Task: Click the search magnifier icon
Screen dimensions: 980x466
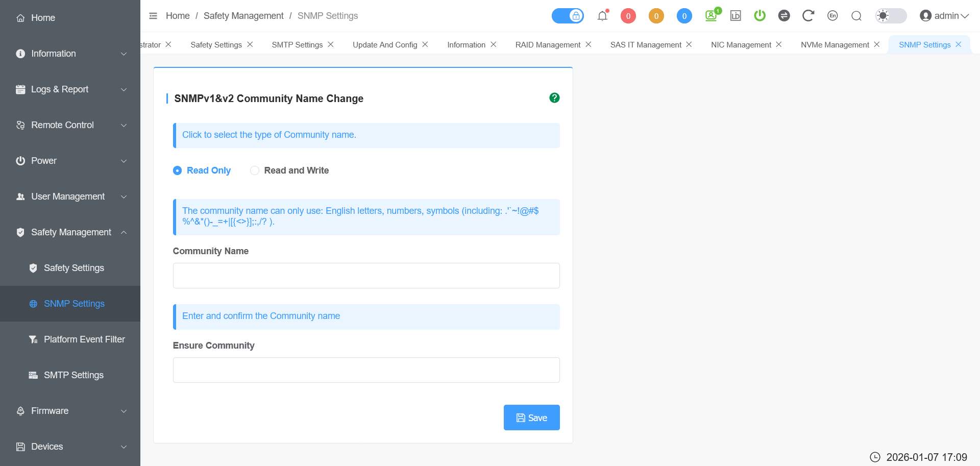Action: (x=856, y=16)
